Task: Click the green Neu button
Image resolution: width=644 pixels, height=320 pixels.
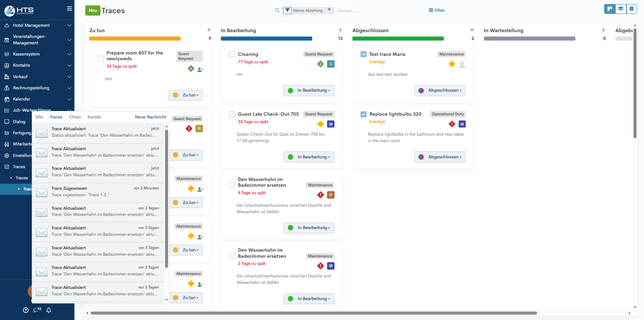Action: click(x=93, y=10)
